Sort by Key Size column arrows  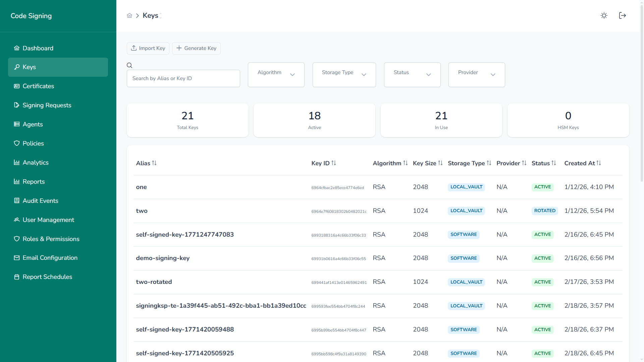tap(440, 163)
